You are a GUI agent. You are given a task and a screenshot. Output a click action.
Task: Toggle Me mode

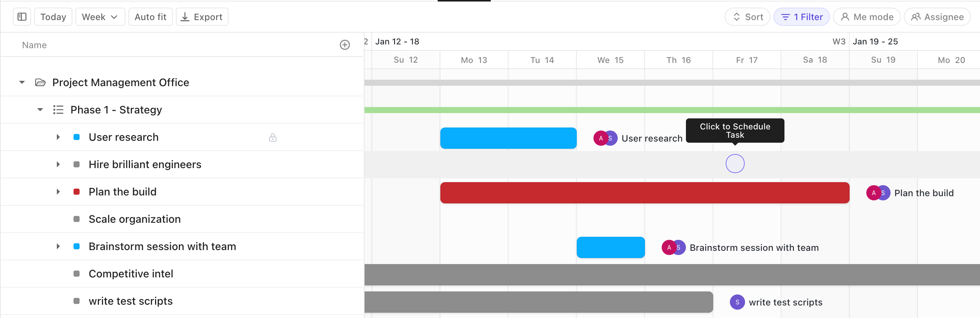(x=867, y=17)
